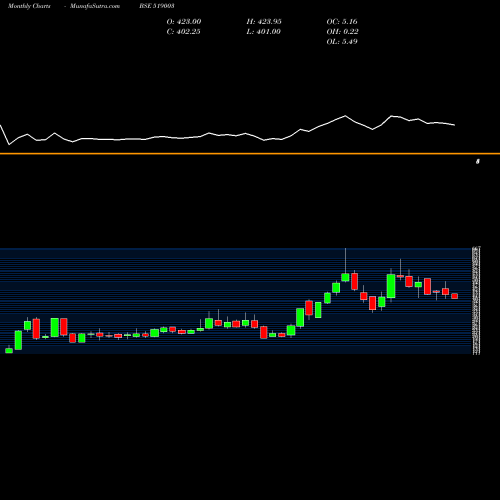This screenshot has width=500, height=500.
Task: Click the OC: 5.16 reading
Action: [x=342, y=22]
